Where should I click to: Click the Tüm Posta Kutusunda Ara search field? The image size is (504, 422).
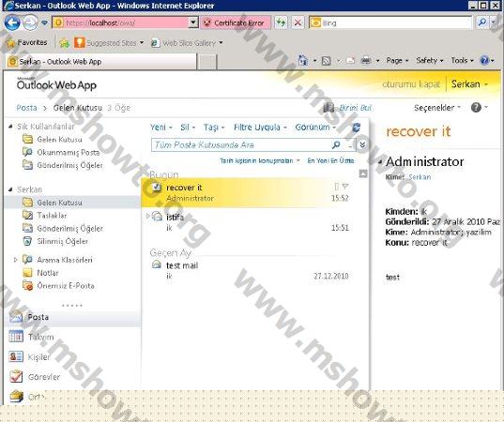[242, 144]
